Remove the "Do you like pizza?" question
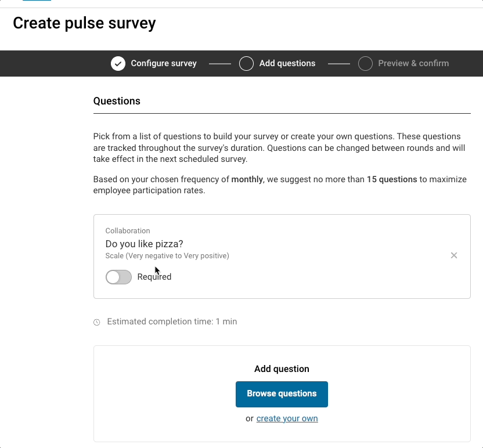Viewport: 483px width, 448px height. [x=454, y=255]
